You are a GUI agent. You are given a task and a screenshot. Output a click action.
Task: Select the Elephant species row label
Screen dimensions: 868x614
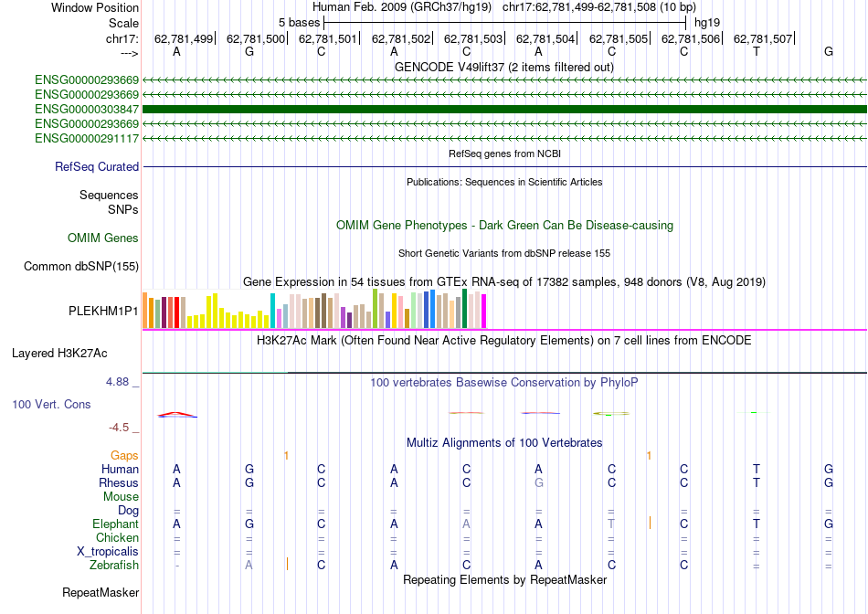click(x=116, y=524)
